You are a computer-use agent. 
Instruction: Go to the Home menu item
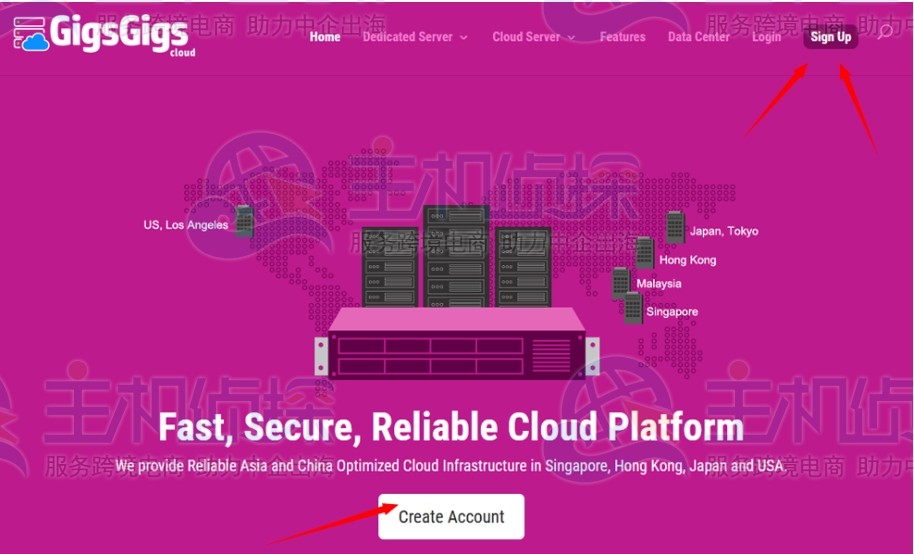pos(325,37)
